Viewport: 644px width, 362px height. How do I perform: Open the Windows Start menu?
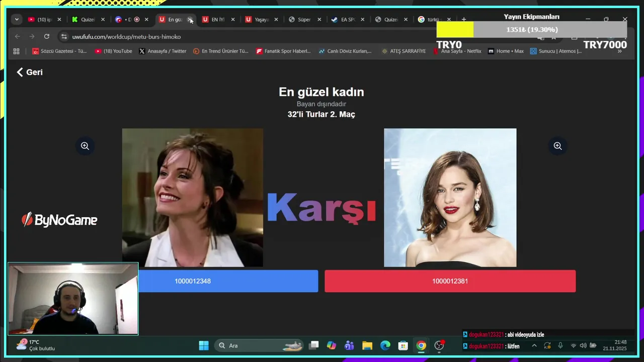click(x=204, y=345)
